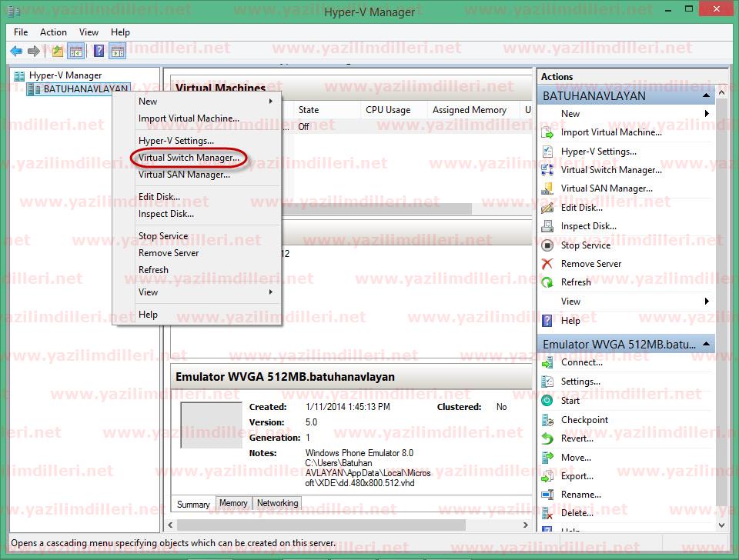The width and height of the screenshot is (739, 560).
Task: Click the Inspect Disk icon in Actions
Action: pyautogui.click(x=547, y=227)
